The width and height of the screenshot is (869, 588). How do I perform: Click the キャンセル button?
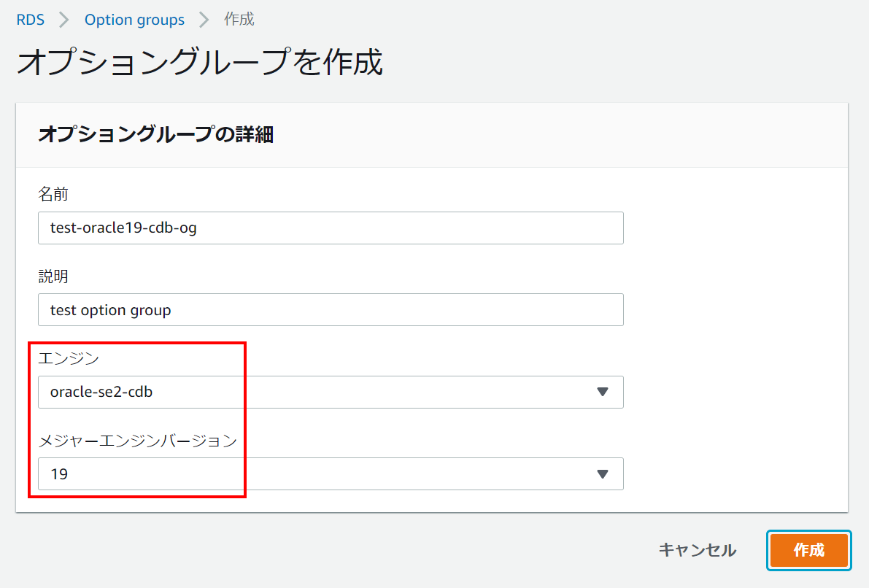click(698, 550)
